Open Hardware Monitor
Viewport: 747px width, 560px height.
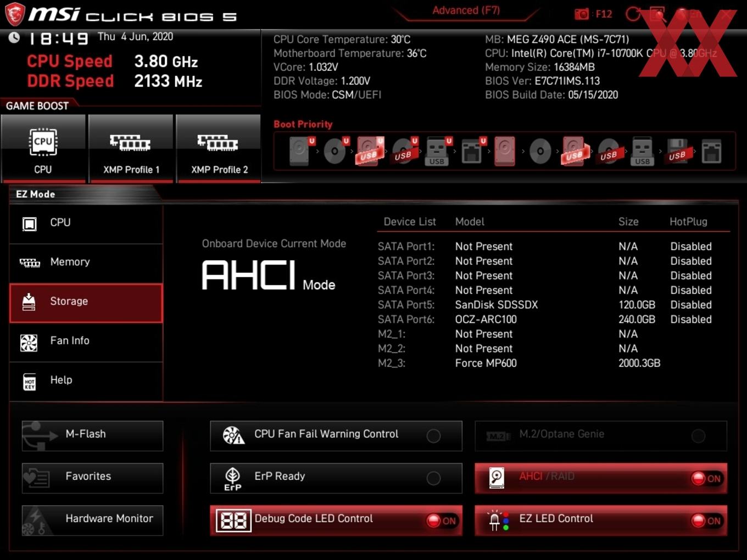tap(92, 520)
